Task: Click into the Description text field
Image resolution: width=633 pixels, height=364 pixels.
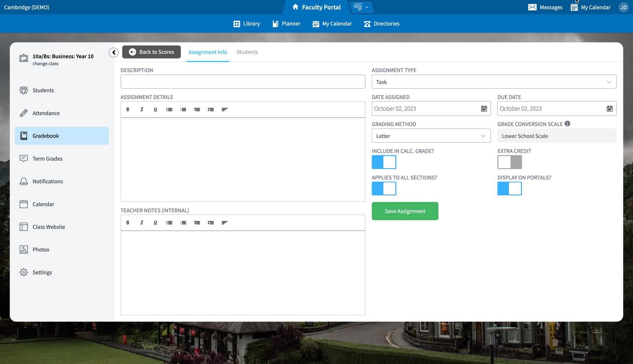Action: click(243, 82)
